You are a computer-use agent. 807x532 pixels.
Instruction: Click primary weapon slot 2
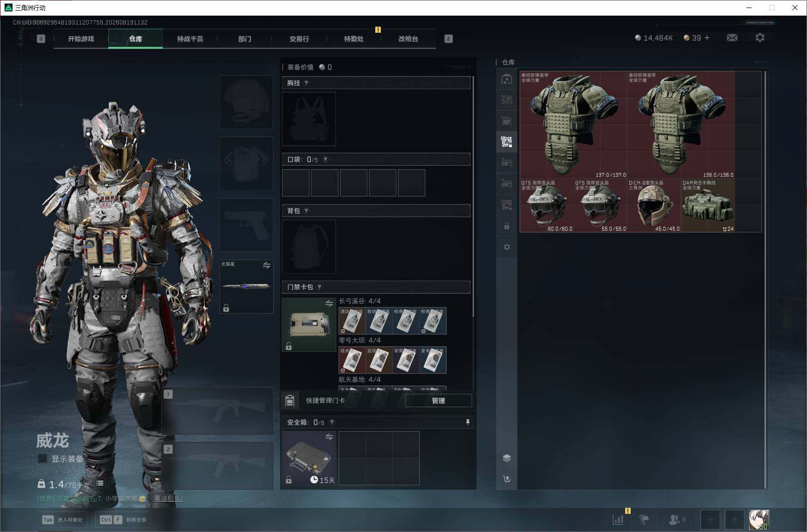[218, 466]
